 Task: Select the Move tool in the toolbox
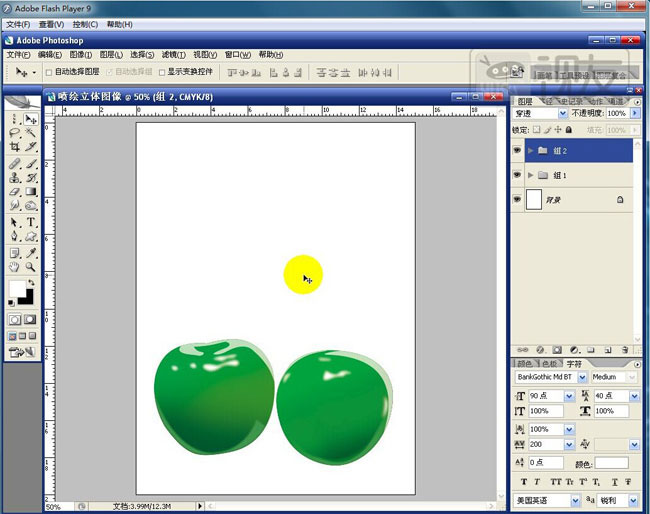click(31, 120)
